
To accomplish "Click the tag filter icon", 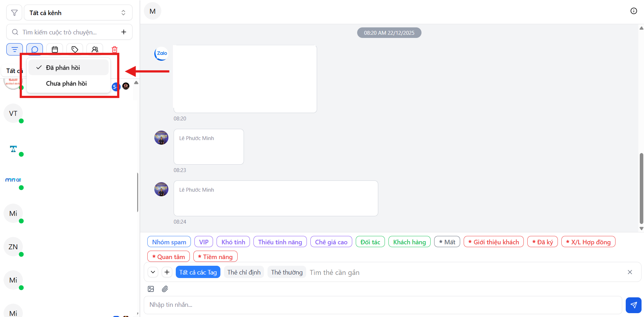I will (75, 49).
